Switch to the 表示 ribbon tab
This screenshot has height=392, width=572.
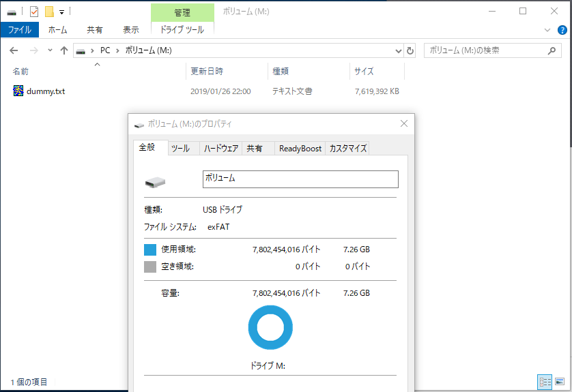click(131, 30)
